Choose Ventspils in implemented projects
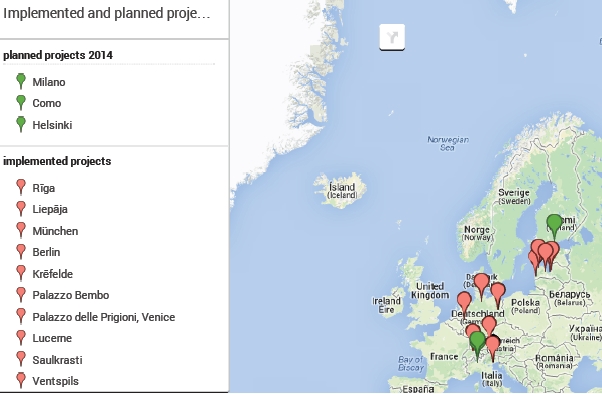 tap(55, 381)
